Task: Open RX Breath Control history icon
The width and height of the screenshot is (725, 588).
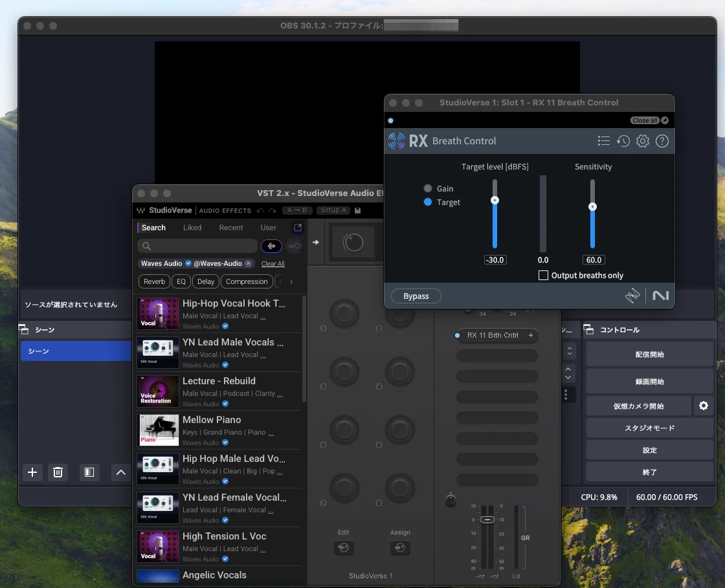Action: coord(623,141)
